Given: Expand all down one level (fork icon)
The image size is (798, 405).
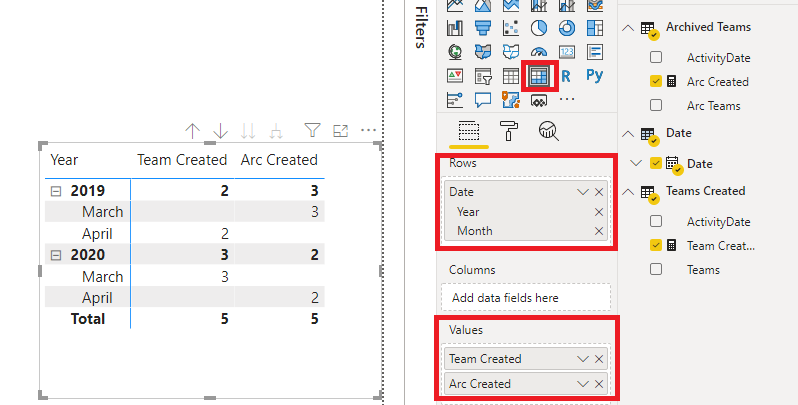Looking at the screenshot, I should [x=276, y=131].
